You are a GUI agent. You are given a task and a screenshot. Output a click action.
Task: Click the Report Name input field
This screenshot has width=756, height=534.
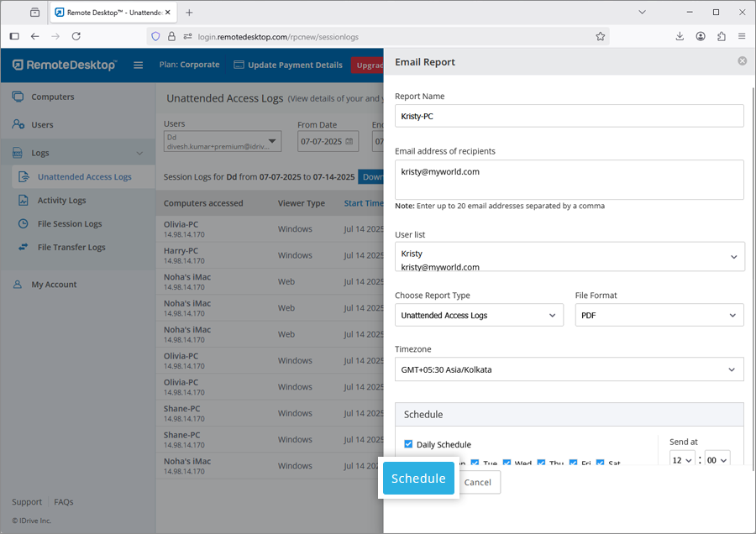pos(569,116)
